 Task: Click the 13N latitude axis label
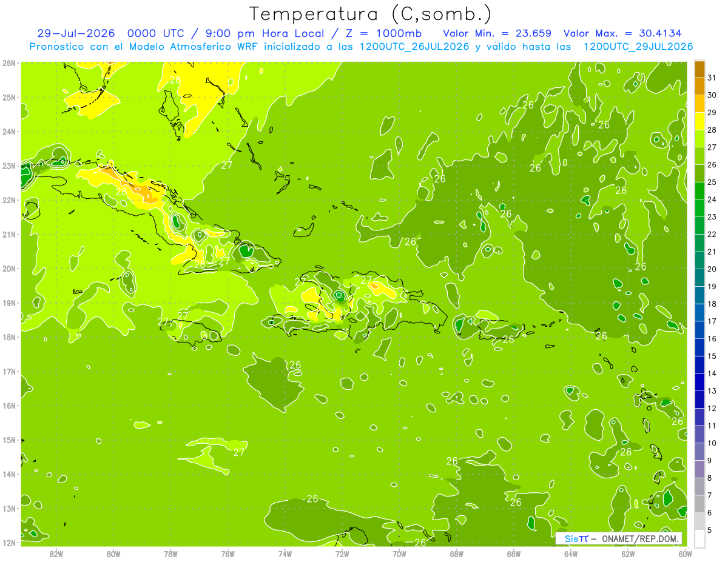click(9, 508)
